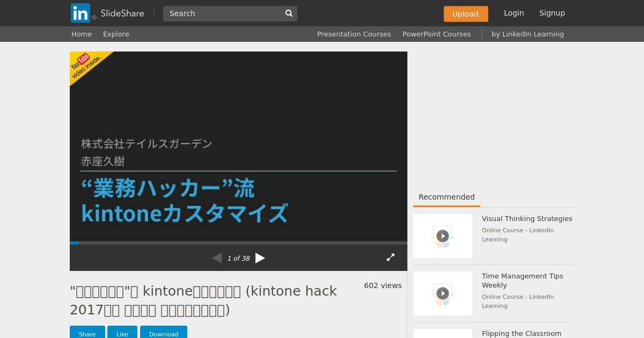Click the orange Upload button
Screen dimensions: 644x338
(465, 14)
